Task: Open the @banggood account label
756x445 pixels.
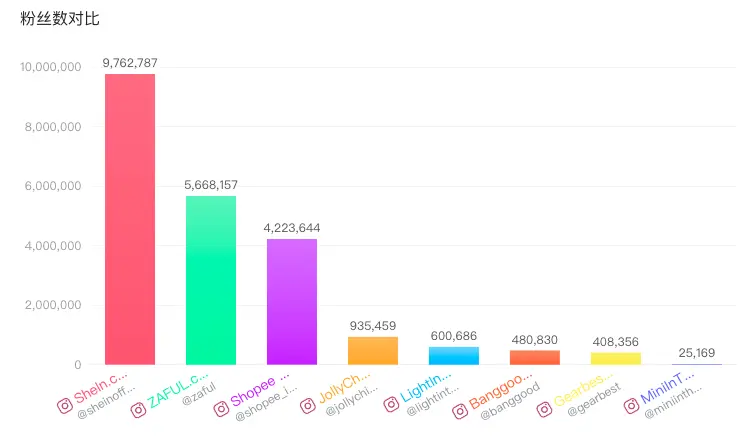Action: (x=510, y=401)
